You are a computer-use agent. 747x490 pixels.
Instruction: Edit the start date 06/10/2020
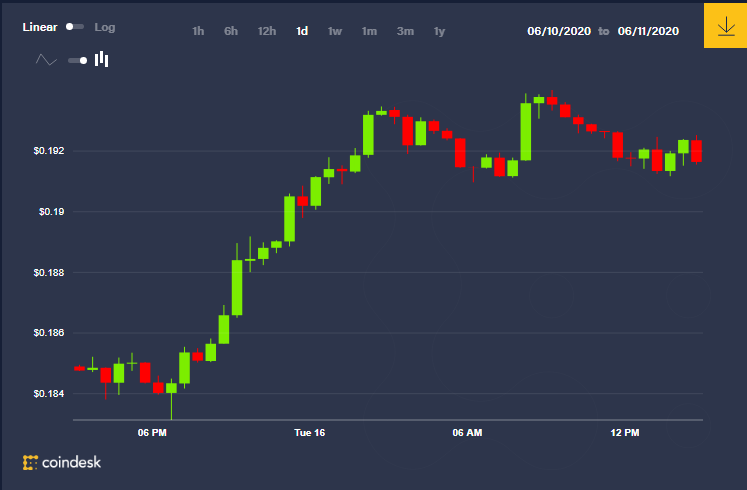[x=559, y=31]
